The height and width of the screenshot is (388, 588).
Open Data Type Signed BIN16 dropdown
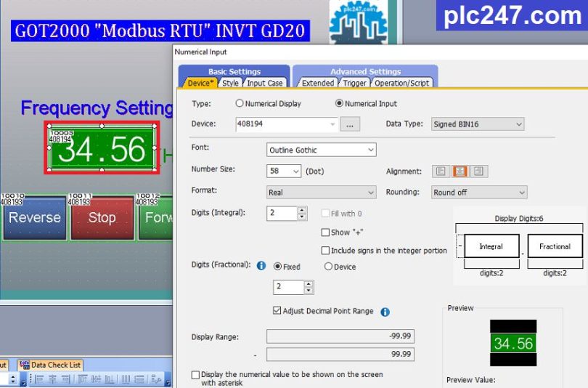pyautogui.click(x=518, y=124)
